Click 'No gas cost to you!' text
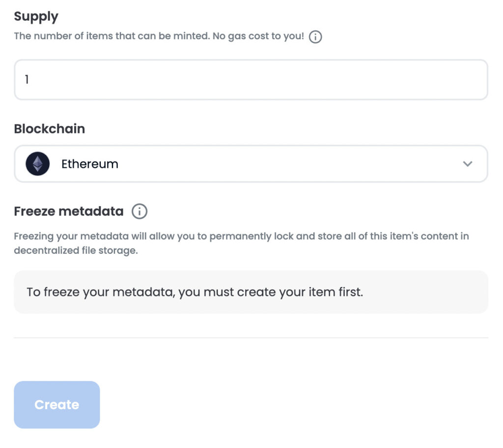The image size is (503, 448). pos(258,37)
